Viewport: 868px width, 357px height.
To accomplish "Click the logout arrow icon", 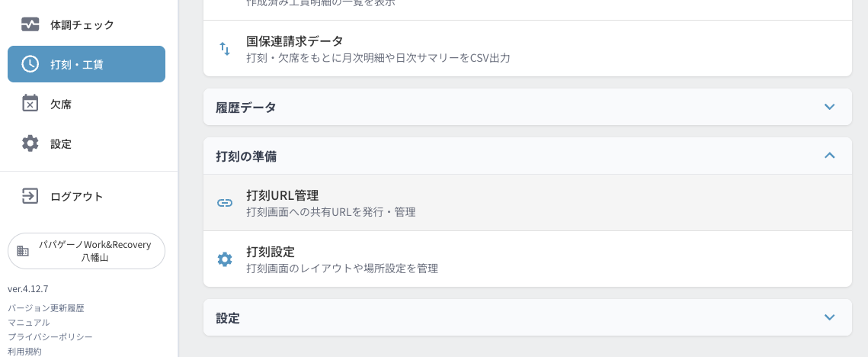I will [30, 196].
